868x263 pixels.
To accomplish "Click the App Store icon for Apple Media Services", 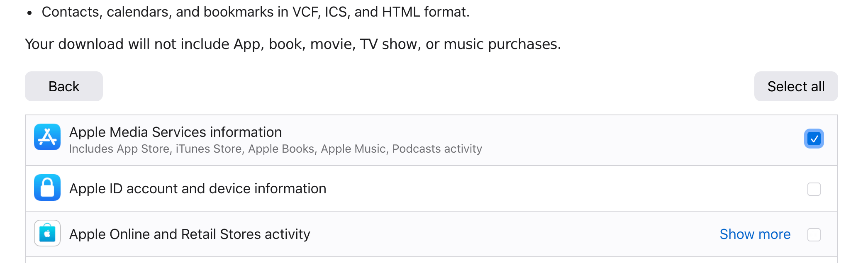I will (47, 137).
